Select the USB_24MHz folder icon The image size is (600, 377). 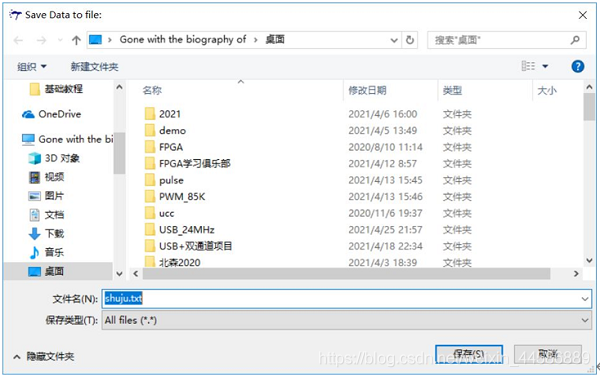pos(150,229)
